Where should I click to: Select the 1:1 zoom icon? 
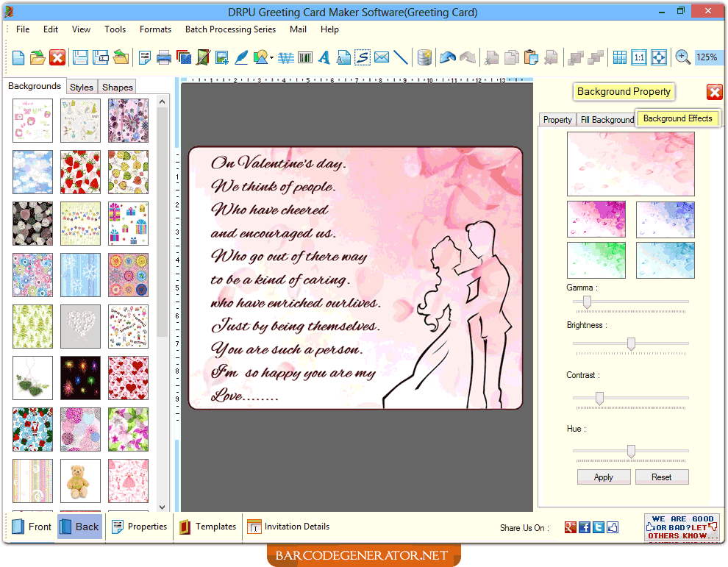coord(640,57)
